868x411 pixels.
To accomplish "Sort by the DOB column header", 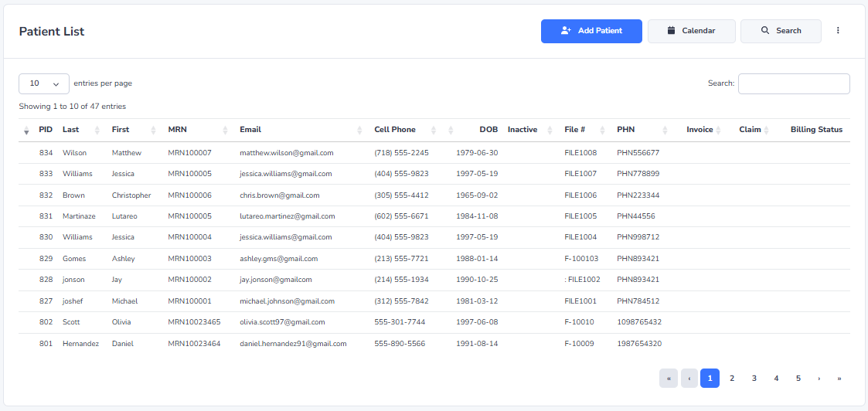I will click(x=488, y=130).
